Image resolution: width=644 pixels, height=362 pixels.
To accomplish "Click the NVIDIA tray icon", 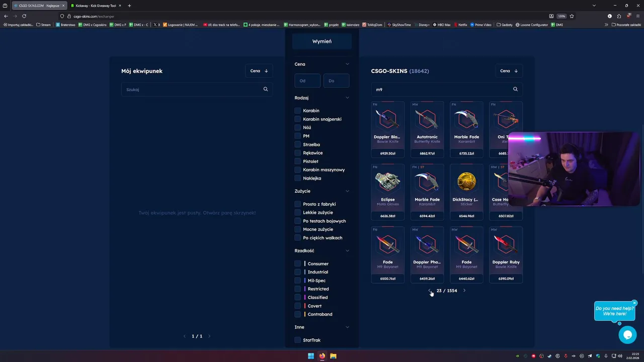I will [518, 356].
